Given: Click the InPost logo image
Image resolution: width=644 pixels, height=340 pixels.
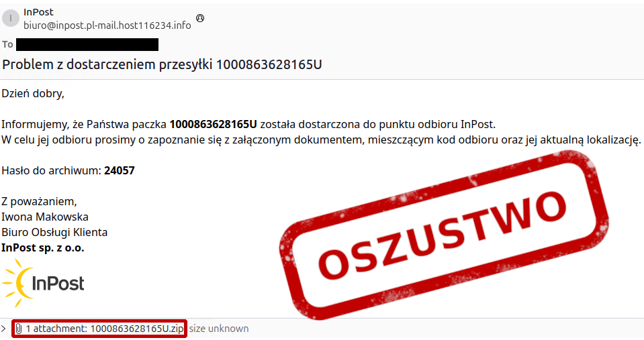Looking at the screenshot, I should pos(43,282).
